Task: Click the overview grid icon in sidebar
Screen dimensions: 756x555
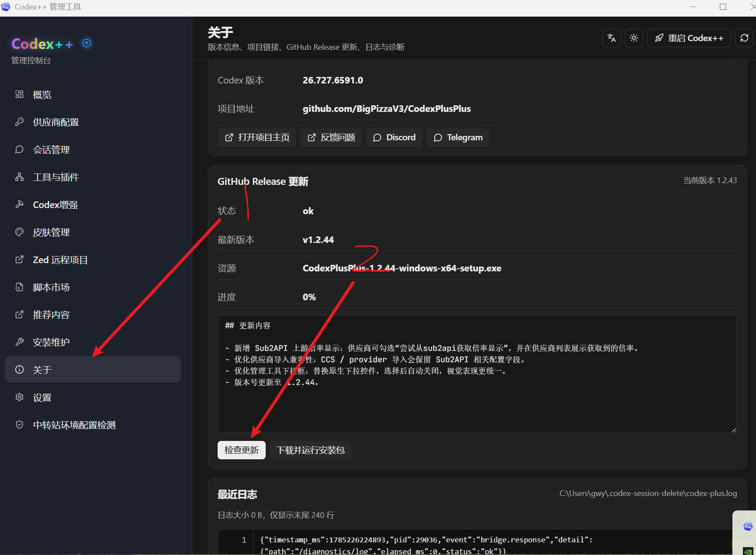Action: click(x=19, y=94)
